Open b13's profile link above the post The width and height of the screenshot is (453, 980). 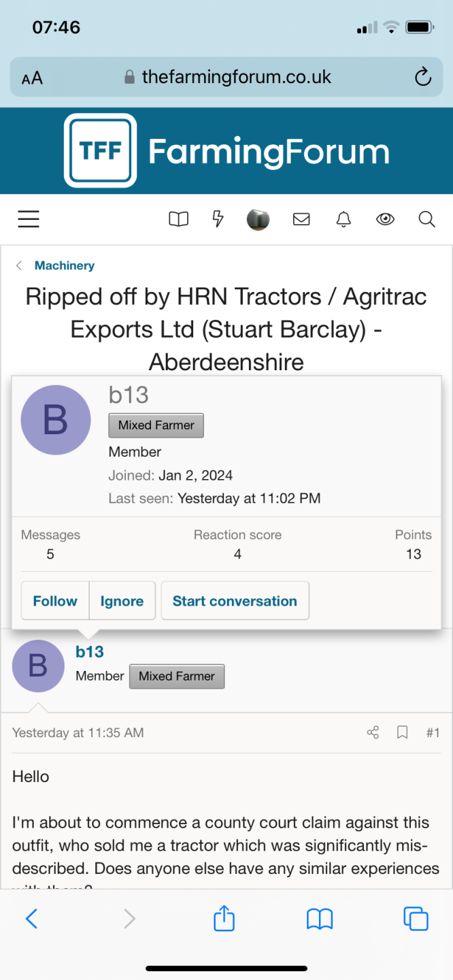click(90, 651)
